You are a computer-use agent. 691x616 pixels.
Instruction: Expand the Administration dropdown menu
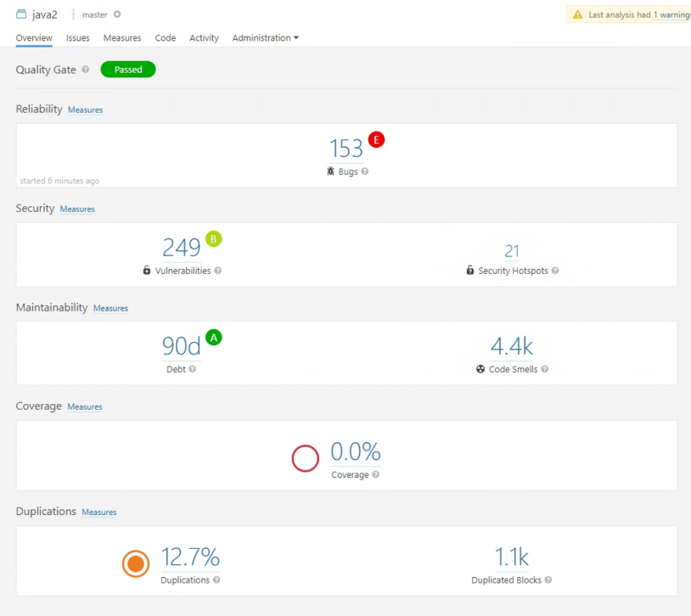point(265,38)
